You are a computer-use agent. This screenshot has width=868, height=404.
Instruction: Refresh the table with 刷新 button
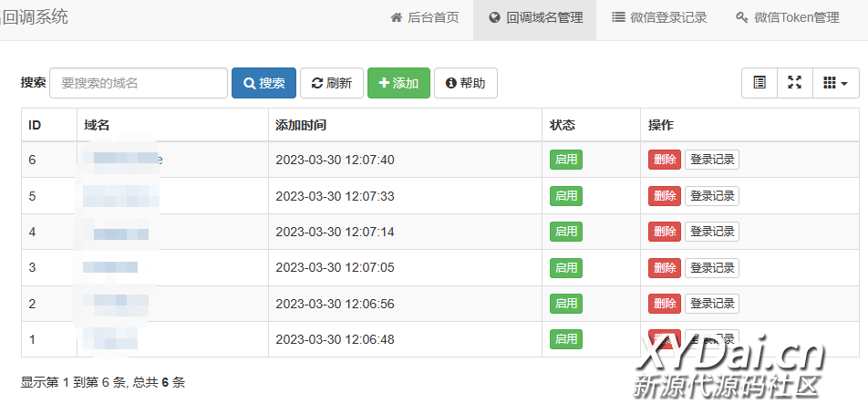click(332, 83)
